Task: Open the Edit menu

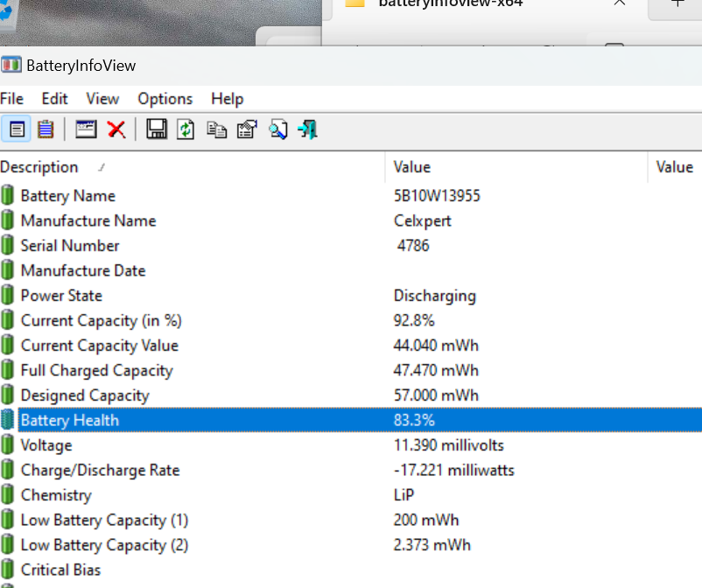Action: click(54, 99)
